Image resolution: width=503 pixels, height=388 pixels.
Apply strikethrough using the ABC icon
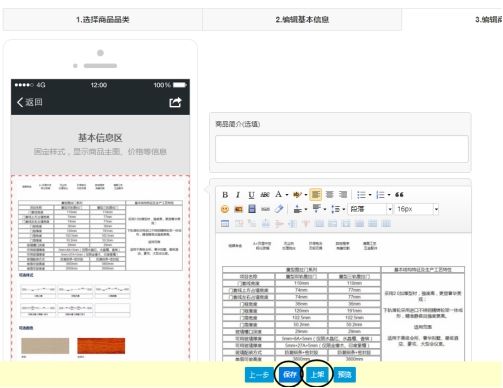point(265,195)
